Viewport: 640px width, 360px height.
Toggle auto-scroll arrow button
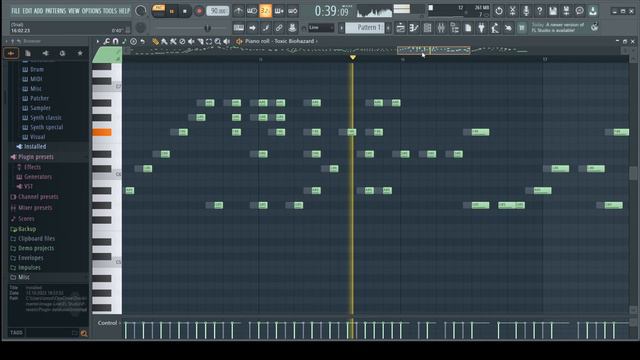(252, 28)
